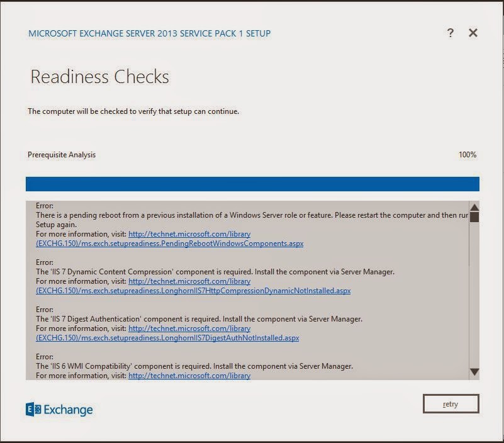The width and height of the screenshot is (504, 443).
Task: Open the LonghornIIS7HttpCompressionDynamicNotInstalled.aspx link
Action: pos(193,291)
